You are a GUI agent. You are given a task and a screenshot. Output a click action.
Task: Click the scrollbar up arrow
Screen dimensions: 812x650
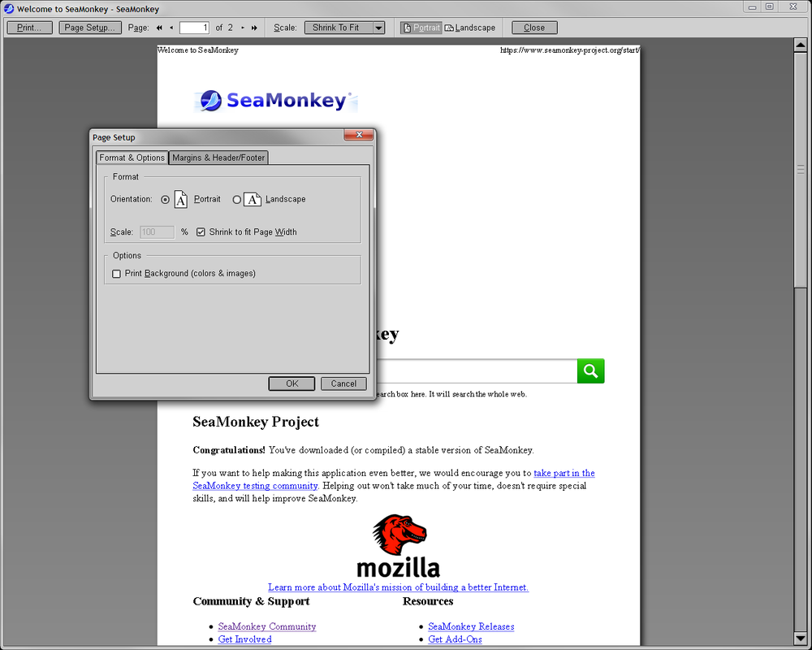pyautogui.click(x=801, y=45)
